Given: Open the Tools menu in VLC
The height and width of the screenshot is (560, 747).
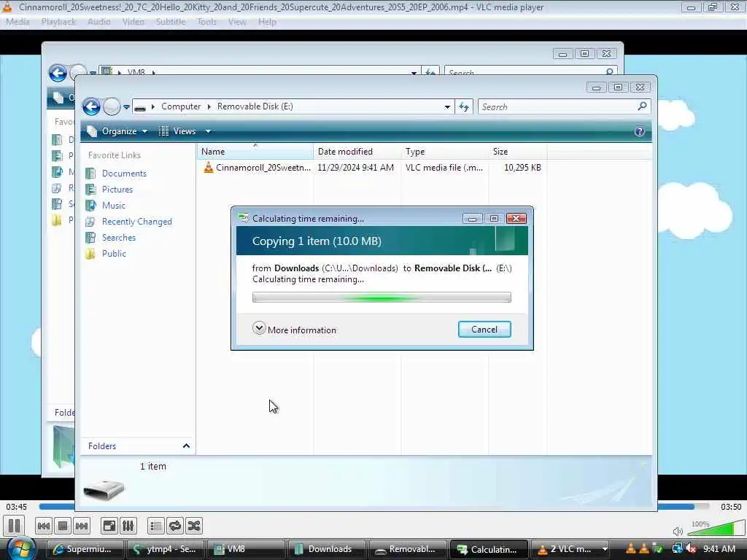Looking at the screenshot, I should pyautogui.click(x=206, y=22).
